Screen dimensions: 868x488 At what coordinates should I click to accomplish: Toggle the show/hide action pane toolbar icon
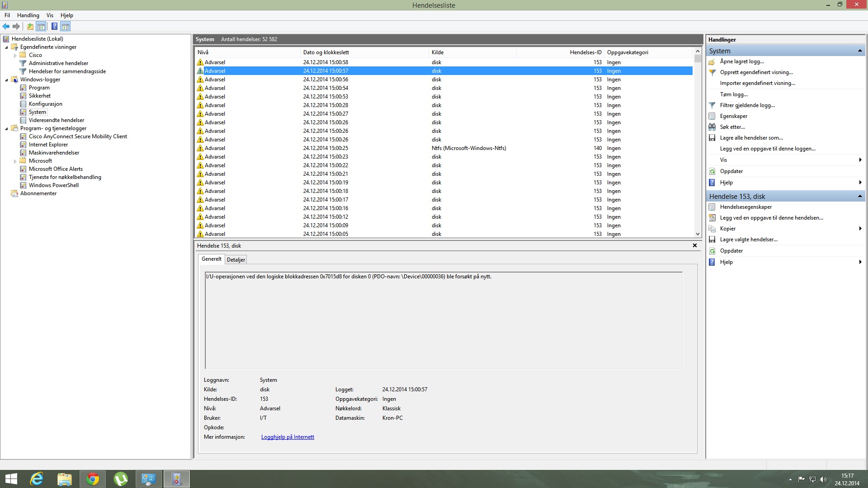click(x=66, y=27)
